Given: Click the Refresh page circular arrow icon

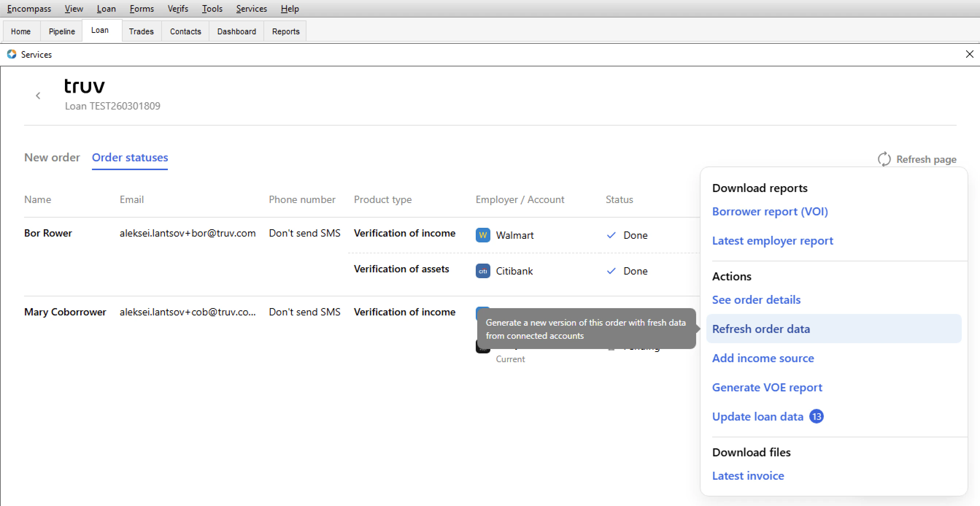Looking at the screenshot, I should 884,160.
